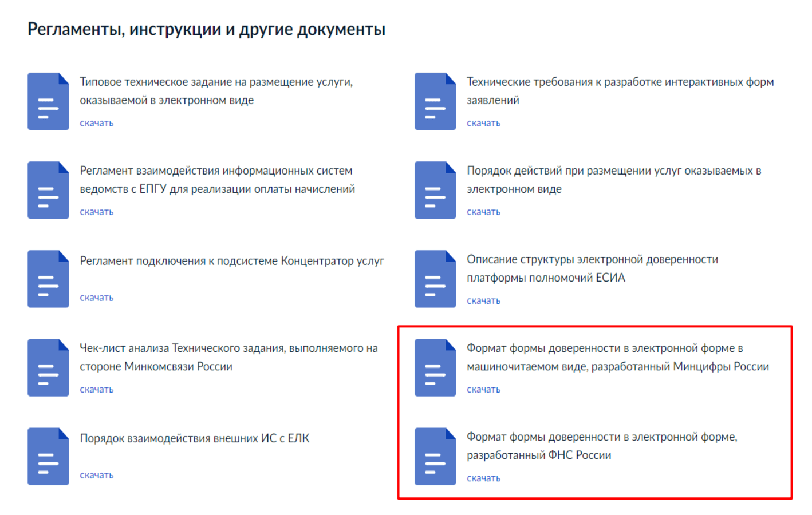Download Типовое техническое задание via скачать link
Image resolution: width=812 pixels, height=515 pixels.
coord(97,123)
